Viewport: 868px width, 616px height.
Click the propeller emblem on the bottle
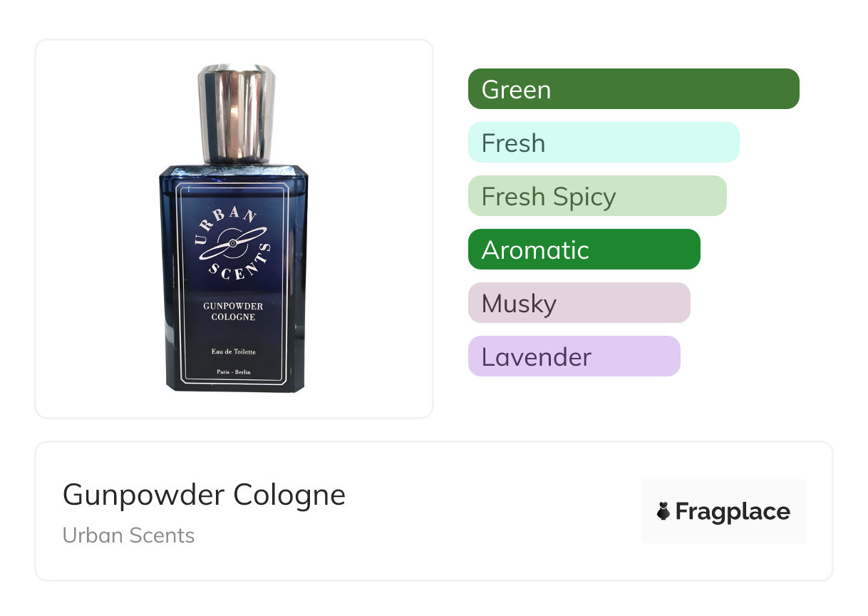click(x=233, y=243)
